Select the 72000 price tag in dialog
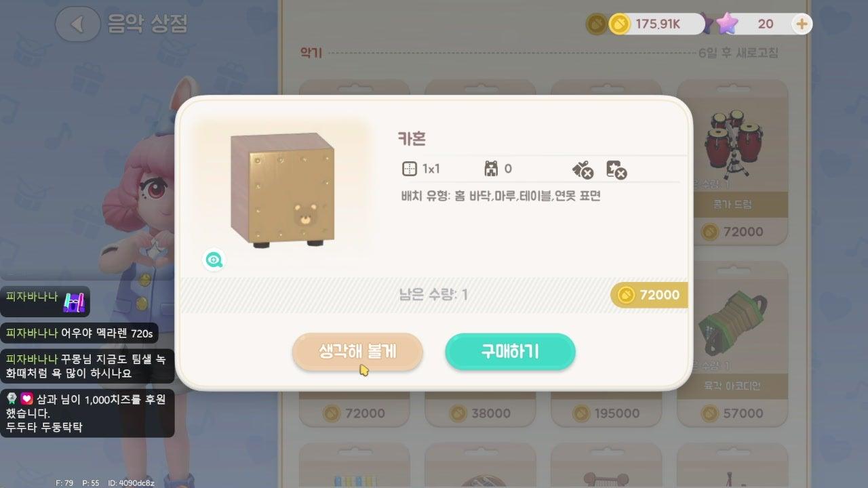 649,295
